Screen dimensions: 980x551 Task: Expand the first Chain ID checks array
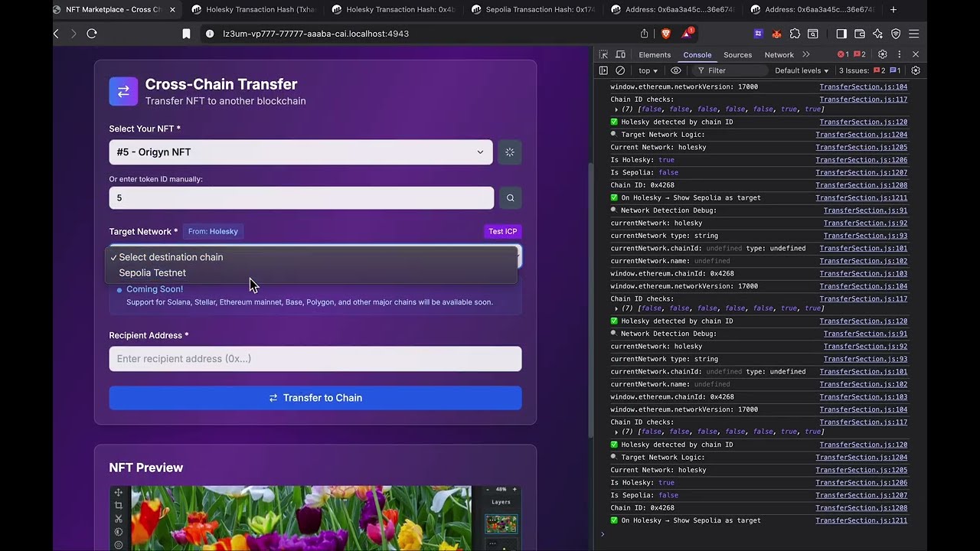pos(616,109)
